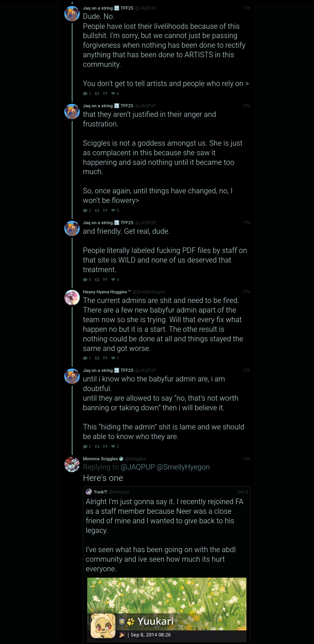Open the @JAQPUP mention link in reply
This screenshot has height=644, width=314.
[138, 467]
